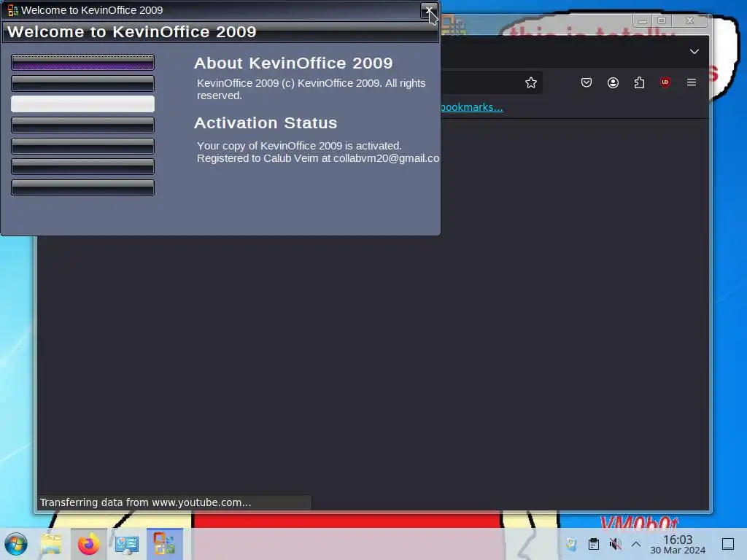Open the first tray icon left of clipboard
Image resolution: width=747 pixels, height=560 pixels.
(571, 544)
